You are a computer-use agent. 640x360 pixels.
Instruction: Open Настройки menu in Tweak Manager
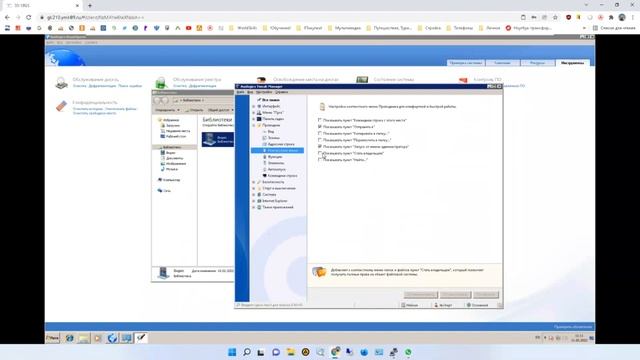264,92
